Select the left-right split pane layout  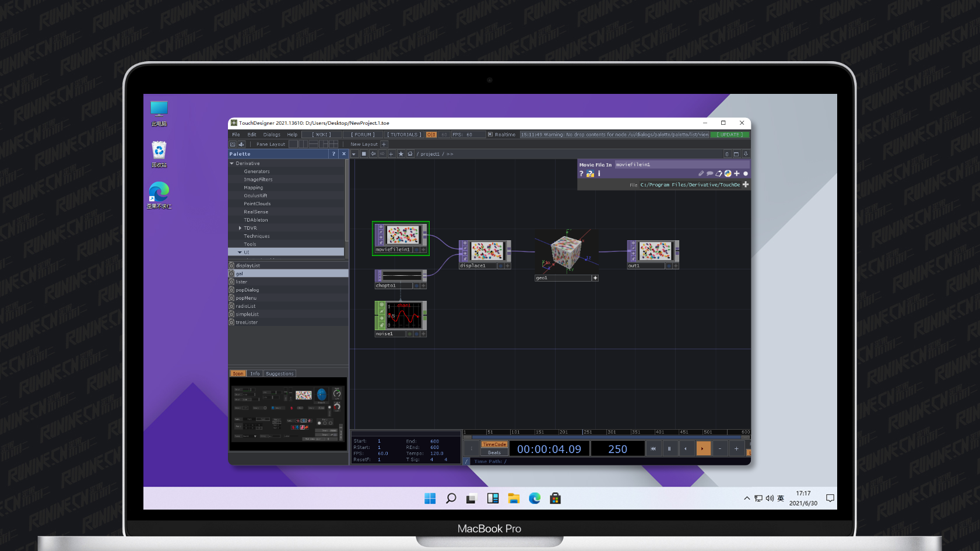tap(303, 144)
